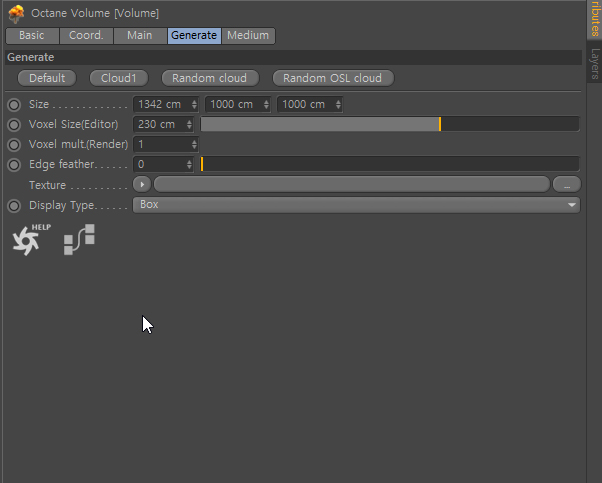Click the Size X field 1342 cm

coord(165,104)
